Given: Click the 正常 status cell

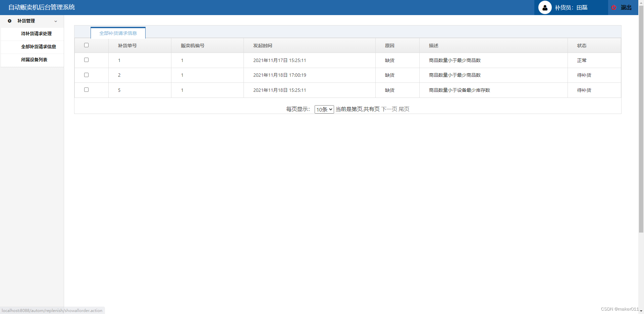Looking at the screenshot, I should click(582, 60).
